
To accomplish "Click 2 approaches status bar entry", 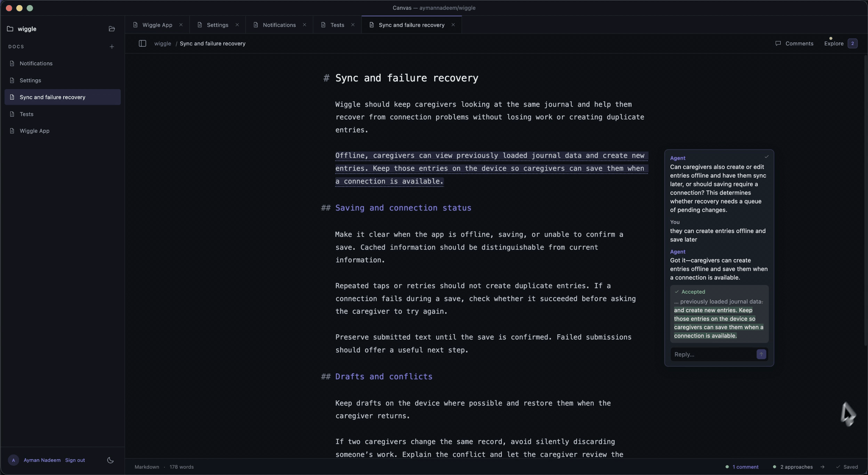I will (x=793, y=467).
